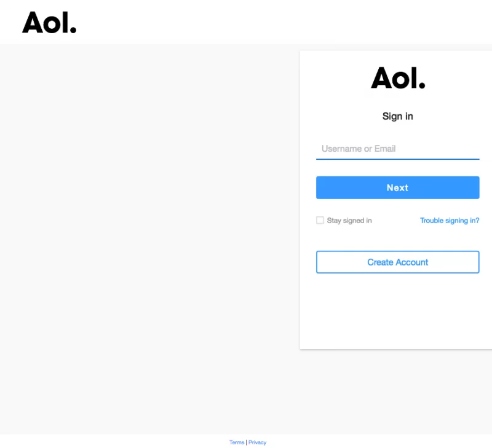
Task: Select Create Account to register
Action: [x=397, y=262]
